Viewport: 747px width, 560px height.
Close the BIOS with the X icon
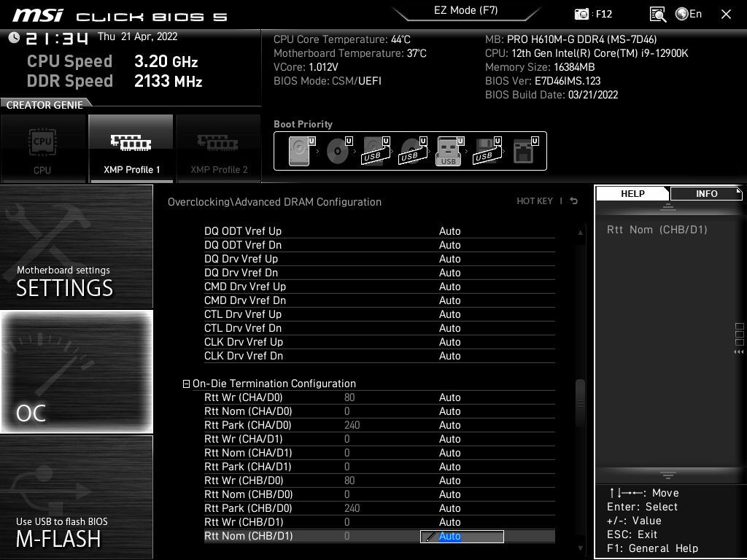(x=726, y=15)
